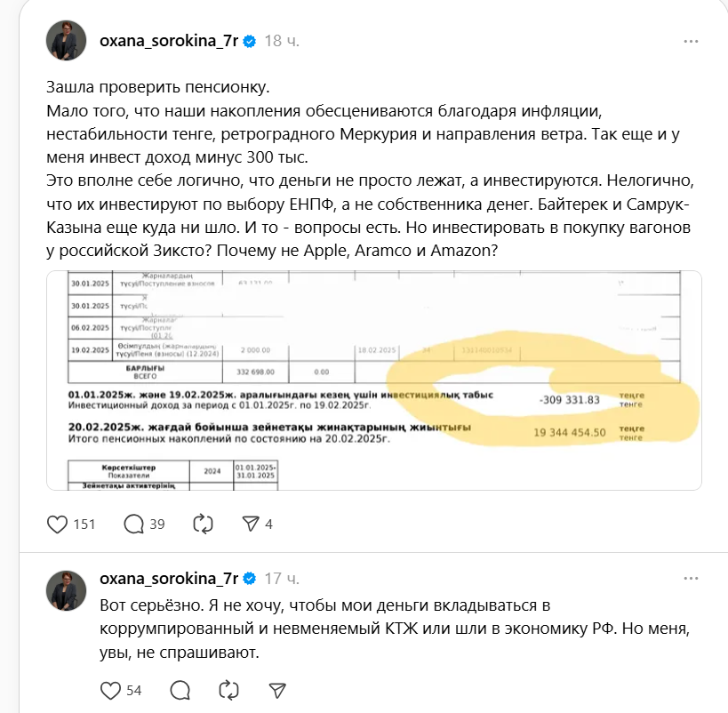Repost the main pension post
This screenshot has width=728, height=713.
tap(203, 525)
